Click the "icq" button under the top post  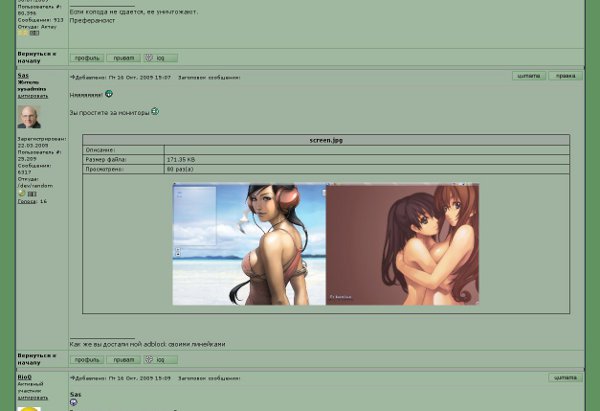point(160,58)
